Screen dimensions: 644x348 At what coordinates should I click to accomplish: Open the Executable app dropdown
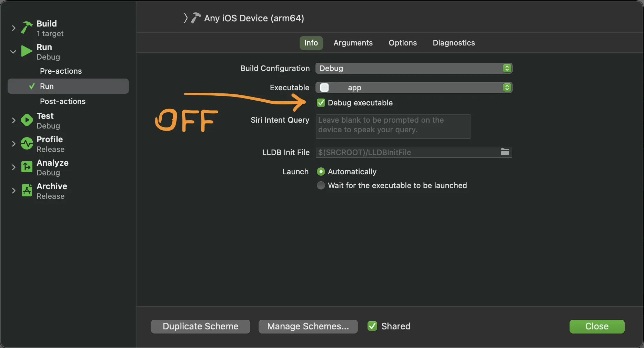pos(413,88)
